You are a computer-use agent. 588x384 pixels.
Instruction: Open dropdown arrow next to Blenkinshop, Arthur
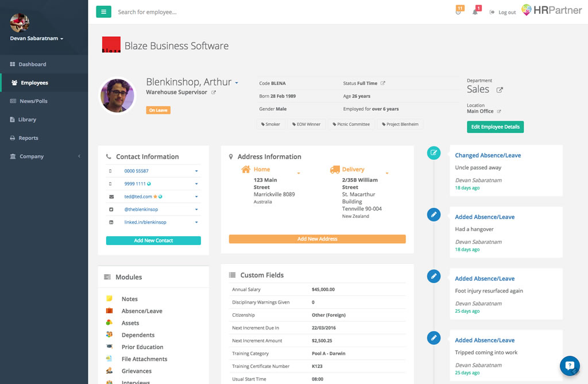point(237,83)
